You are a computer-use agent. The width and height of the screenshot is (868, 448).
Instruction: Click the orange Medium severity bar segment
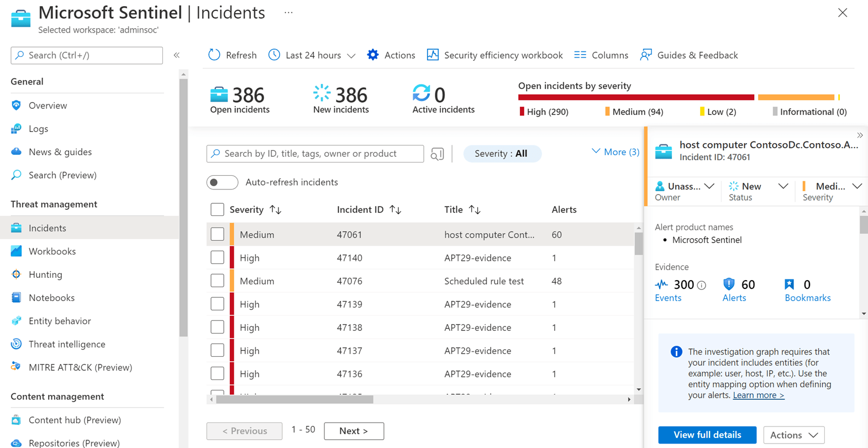click(x=796, y=97)
